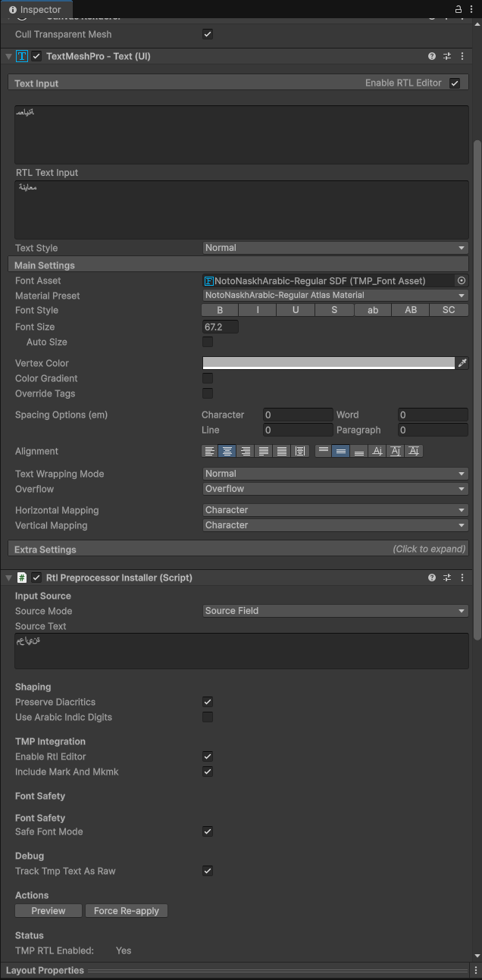482x980 pixels.
Task: Click the TextMeshPro T component icon
Action: (22, 56)
